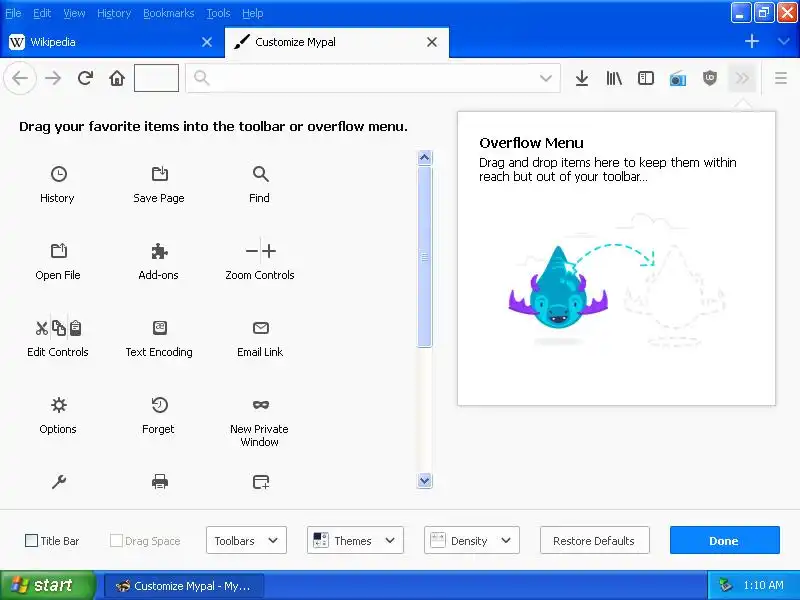
Task: Click the Restore Defaults button
Action: 594,540
